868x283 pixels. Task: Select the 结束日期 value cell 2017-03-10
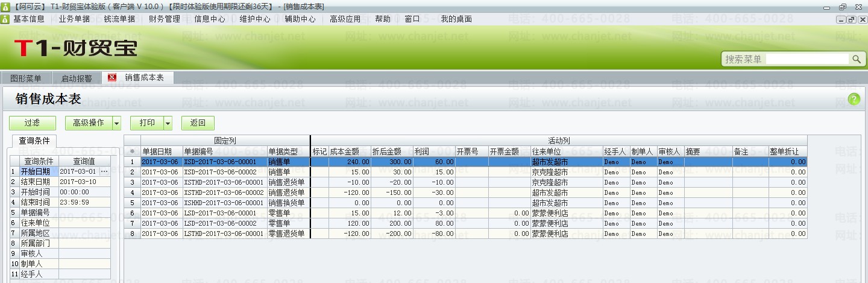pyautogui.click(x=84, y=182)
